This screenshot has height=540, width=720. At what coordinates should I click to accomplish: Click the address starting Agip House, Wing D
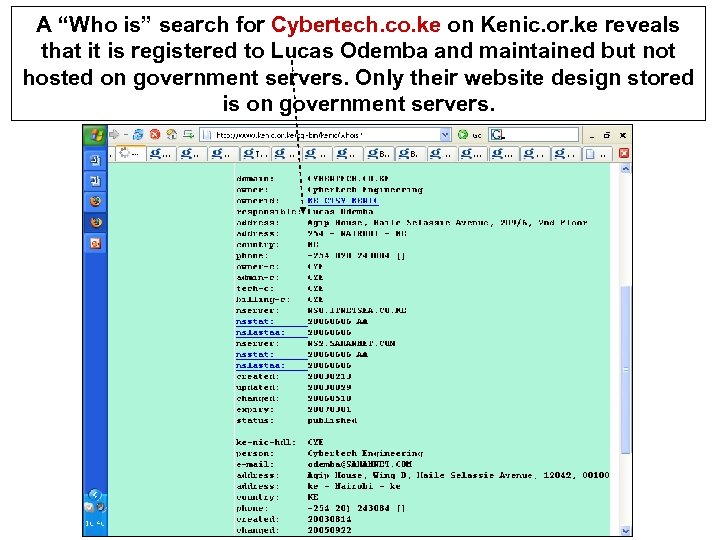[x=458, y=475]
